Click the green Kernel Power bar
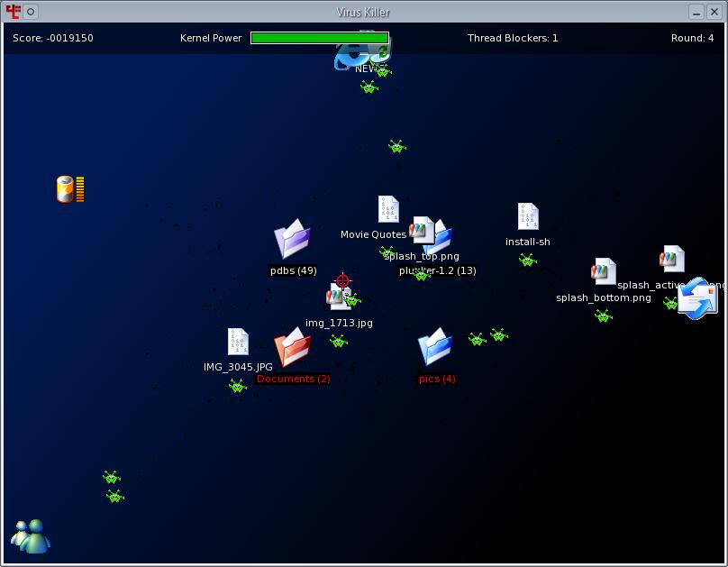Image resolution: width=728 pixels, height=567 pixels. click(x=319, y=38)
